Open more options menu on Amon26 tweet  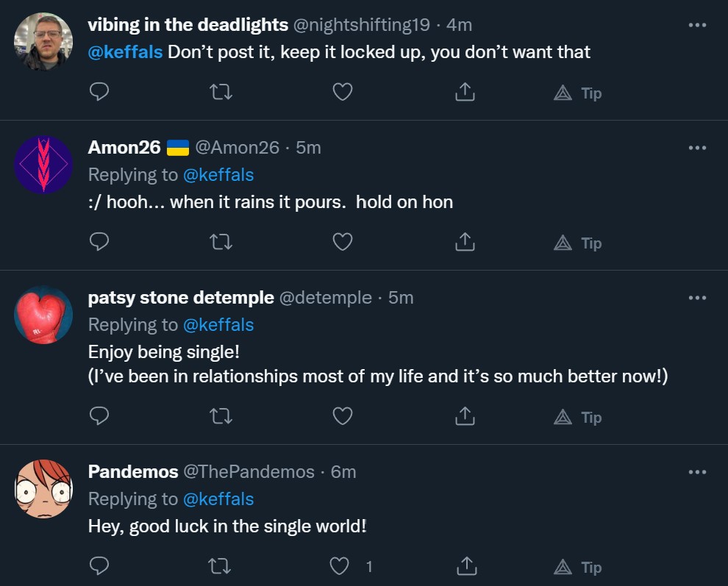click(x=696, y=147)
